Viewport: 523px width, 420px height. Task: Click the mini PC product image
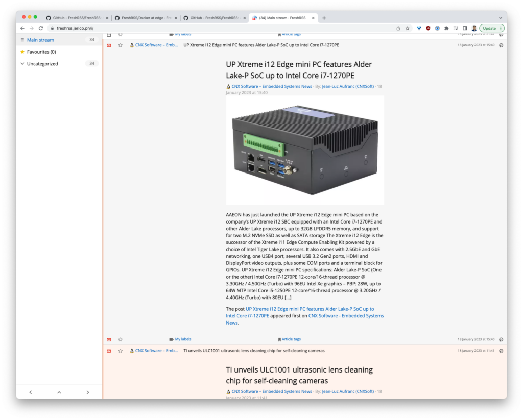305,151
